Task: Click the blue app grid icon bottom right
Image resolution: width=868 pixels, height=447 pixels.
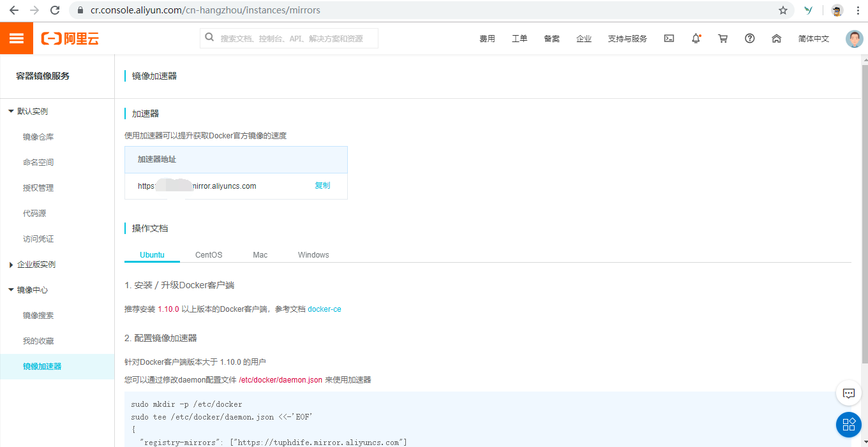Action: 848,425
